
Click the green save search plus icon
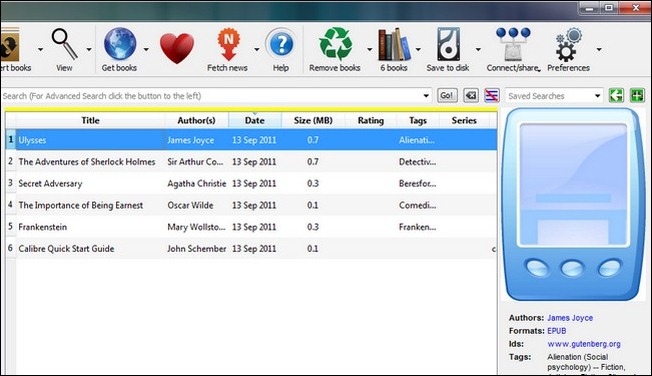coord(637,95)
